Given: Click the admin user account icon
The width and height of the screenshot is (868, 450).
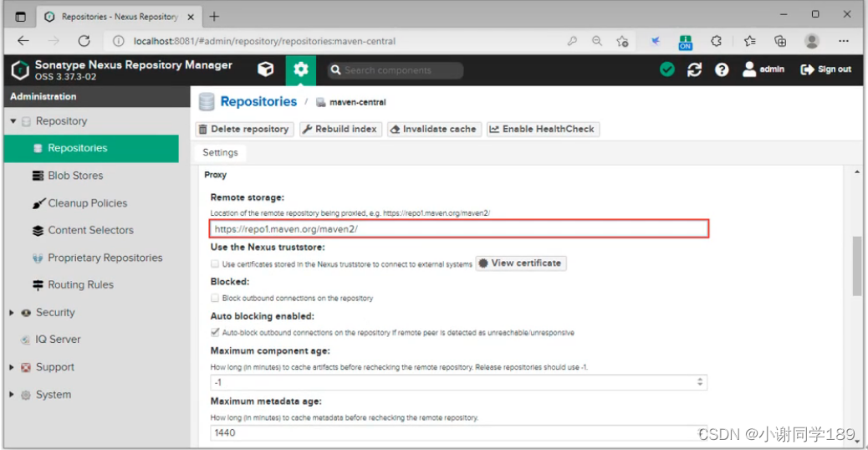Looking at the screenshot, I should tap(749, 69).
